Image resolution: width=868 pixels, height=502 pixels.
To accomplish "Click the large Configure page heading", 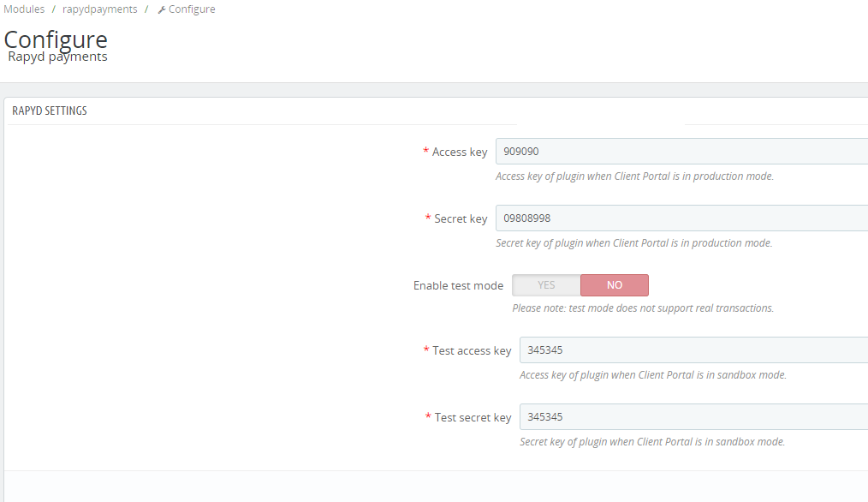I will [56, 39].
